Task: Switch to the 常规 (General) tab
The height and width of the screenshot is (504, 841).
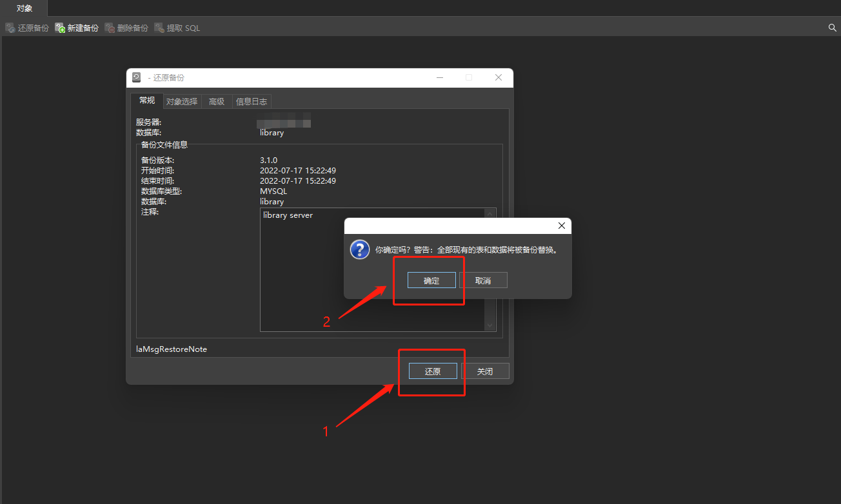Action: pos(147,101)
